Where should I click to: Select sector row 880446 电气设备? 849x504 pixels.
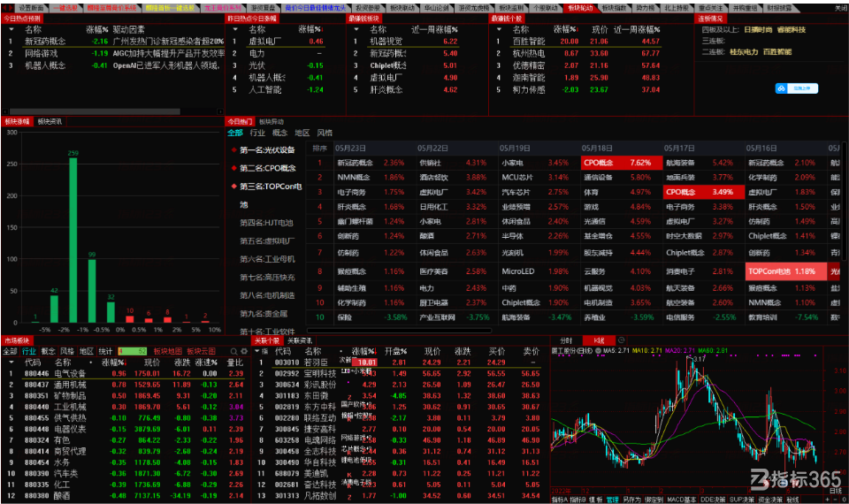point(126,373)
